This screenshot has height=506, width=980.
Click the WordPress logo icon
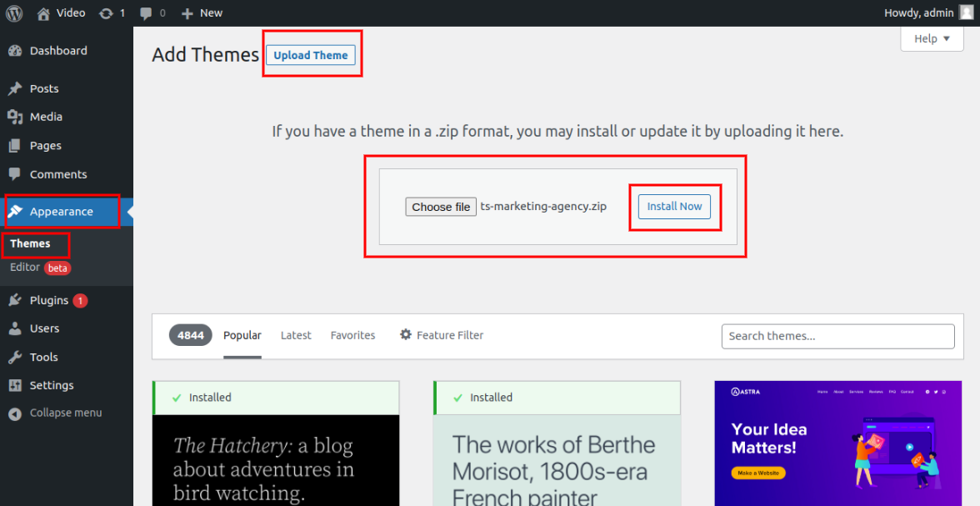click(14, 13)
